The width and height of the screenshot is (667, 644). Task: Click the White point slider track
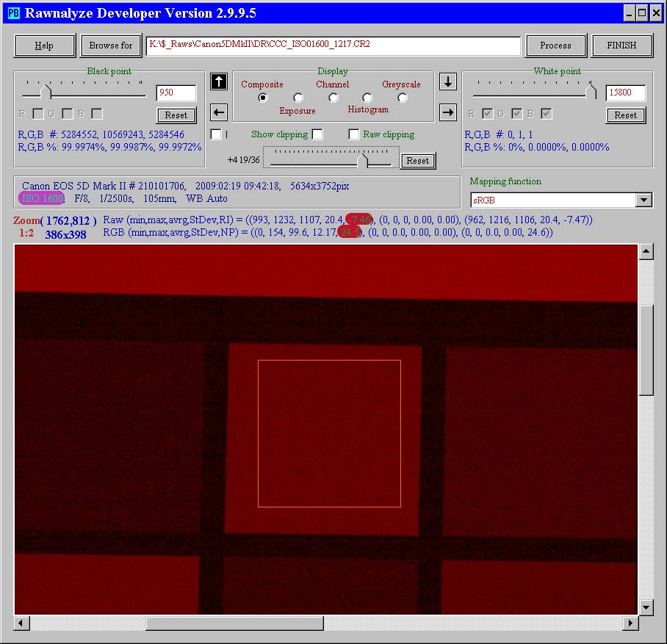pyautogui.click(x=533, y=95)
